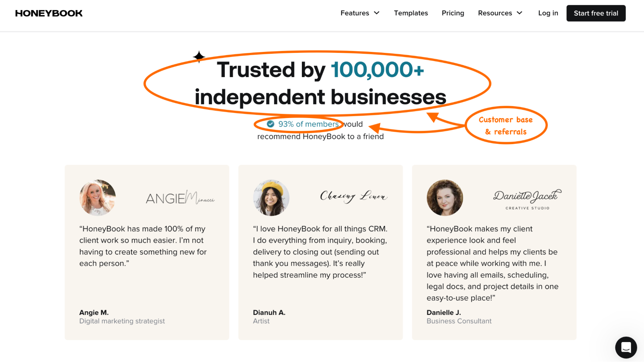Image resolution: width=644 pixels, height=362 pixels.
Task: Click the sparkle star above the headline
Action: [199, 56]
